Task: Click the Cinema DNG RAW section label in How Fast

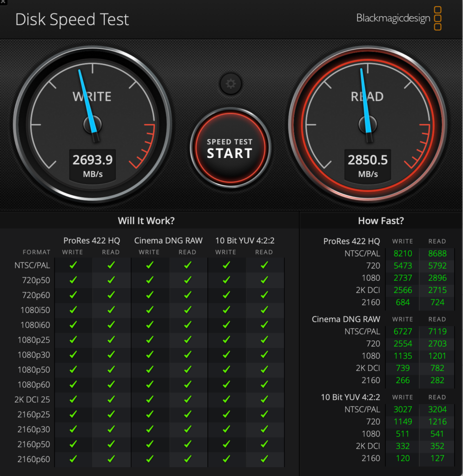Action: click(346, 319)
